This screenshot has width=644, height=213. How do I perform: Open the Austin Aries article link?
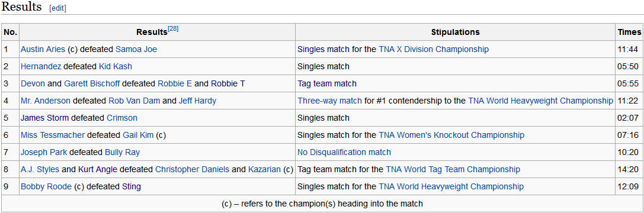point(43,49)
